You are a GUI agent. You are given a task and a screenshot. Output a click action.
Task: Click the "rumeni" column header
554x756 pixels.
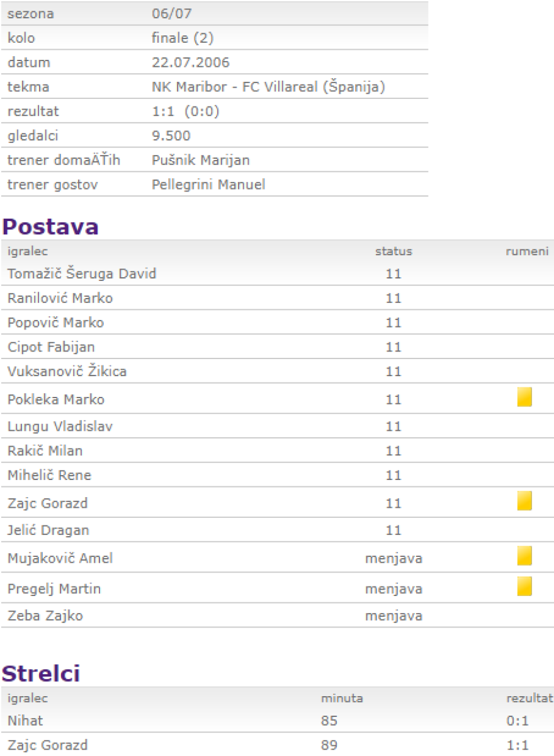pyautogui.click(x=527, y=251)
